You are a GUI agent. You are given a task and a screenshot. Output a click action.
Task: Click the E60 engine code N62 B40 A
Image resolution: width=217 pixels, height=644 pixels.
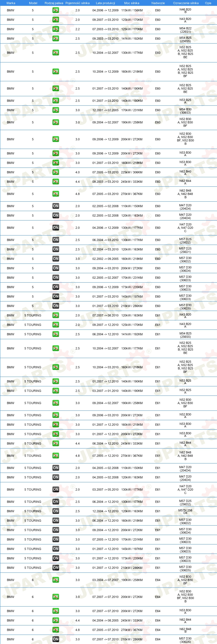click(x=185, y=173)
